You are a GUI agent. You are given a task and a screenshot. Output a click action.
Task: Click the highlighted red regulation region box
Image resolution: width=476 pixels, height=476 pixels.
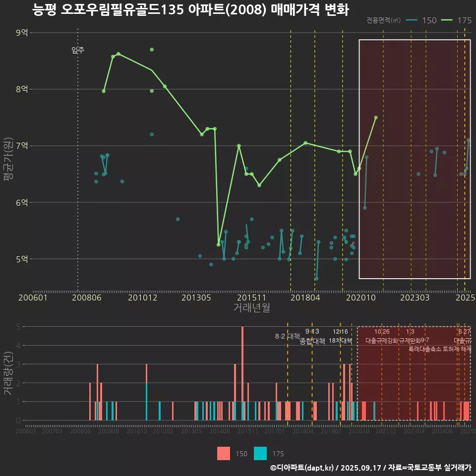[414, 159]
